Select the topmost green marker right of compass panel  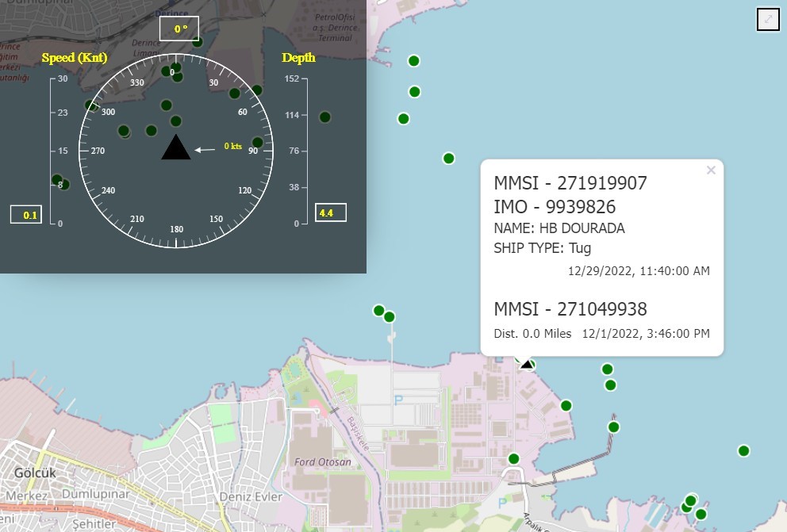pyautogui.click(x=413, y=61)
